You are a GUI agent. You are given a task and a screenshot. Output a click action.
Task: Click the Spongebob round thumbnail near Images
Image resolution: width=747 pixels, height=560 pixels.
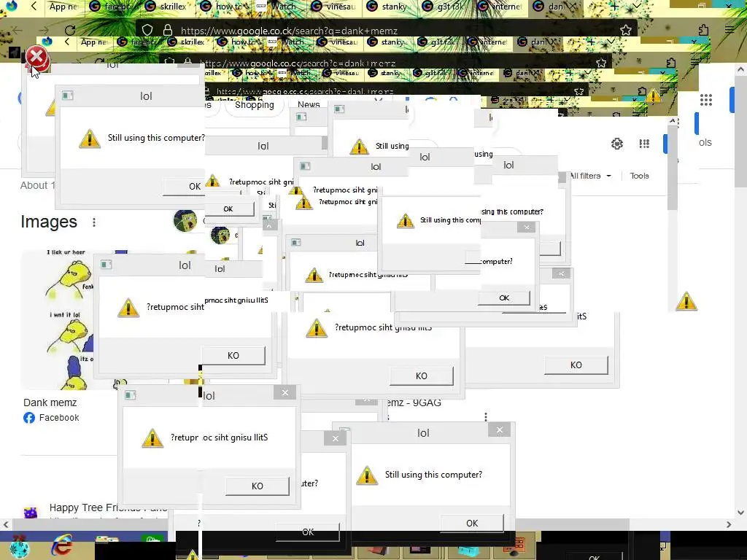coord(185,221)
